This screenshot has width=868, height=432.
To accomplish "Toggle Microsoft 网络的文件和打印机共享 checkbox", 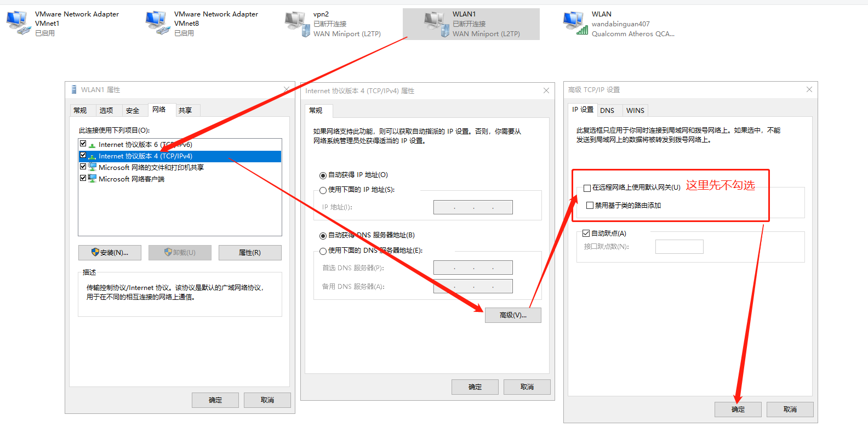I will click(x=83, y=167).
